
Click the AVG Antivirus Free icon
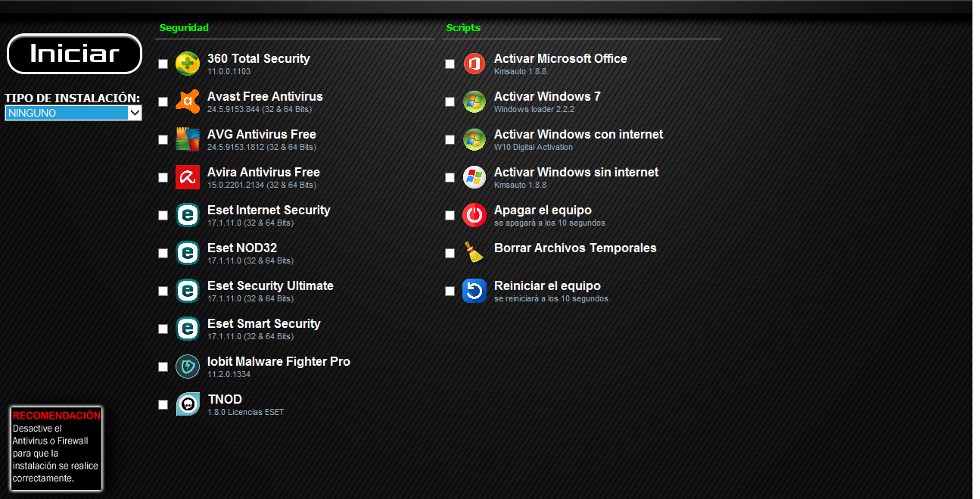(x=187, y=139)
